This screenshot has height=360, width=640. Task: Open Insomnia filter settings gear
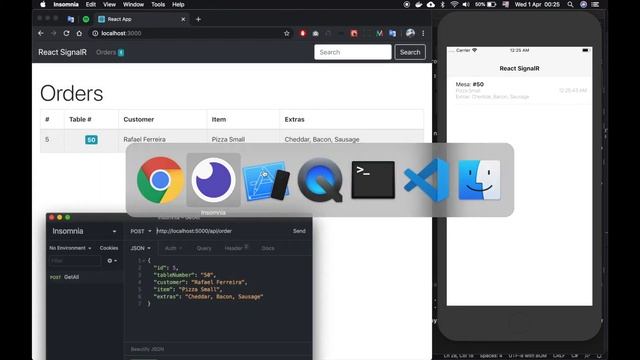click(x=112, y=260)
